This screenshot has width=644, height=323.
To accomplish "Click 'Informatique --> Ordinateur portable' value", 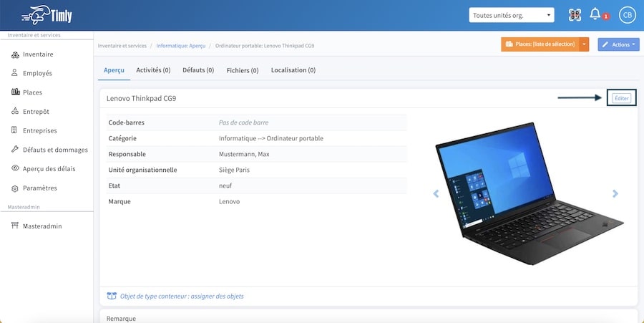I will [x=271, y=138].
